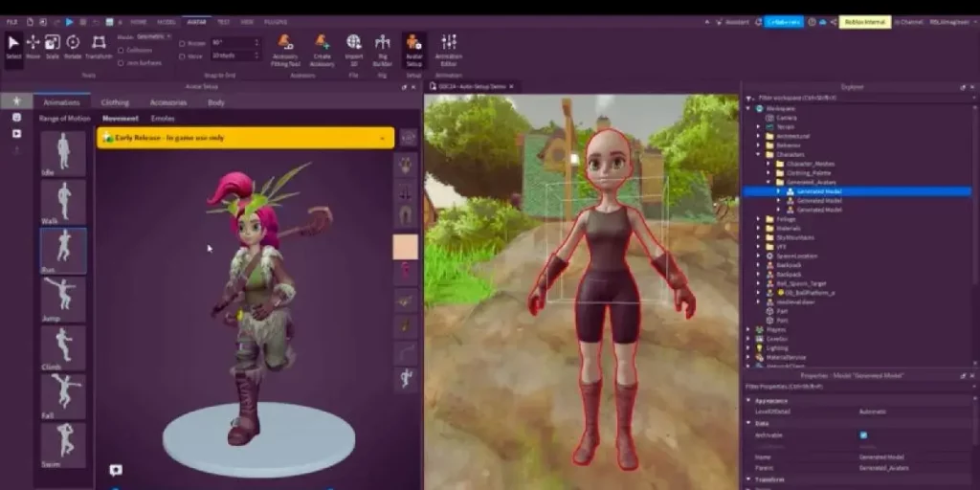Toggle the Collisions checkbox

pyautogui.click(x=122, y=50)
